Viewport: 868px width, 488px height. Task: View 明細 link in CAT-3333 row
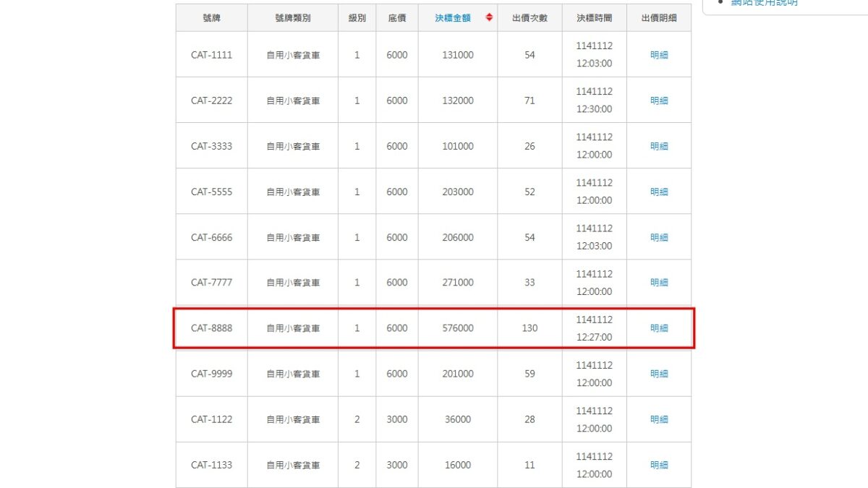click(659, 146)
